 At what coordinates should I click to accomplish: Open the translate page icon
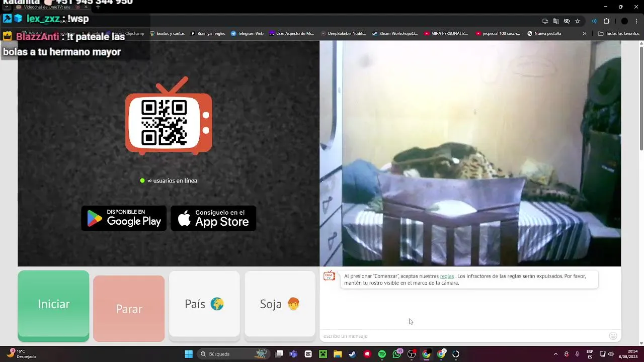(556, 21)
